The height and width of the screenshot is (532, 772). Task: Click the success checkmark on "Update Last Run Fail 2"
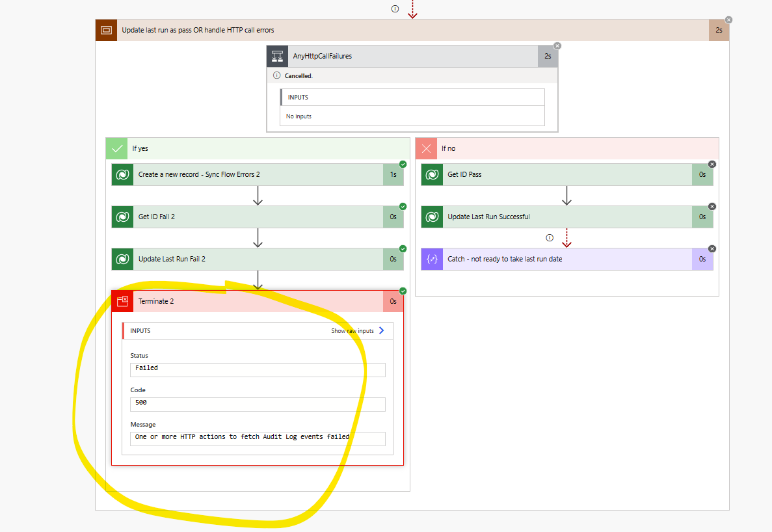click(x=403, y=248)
